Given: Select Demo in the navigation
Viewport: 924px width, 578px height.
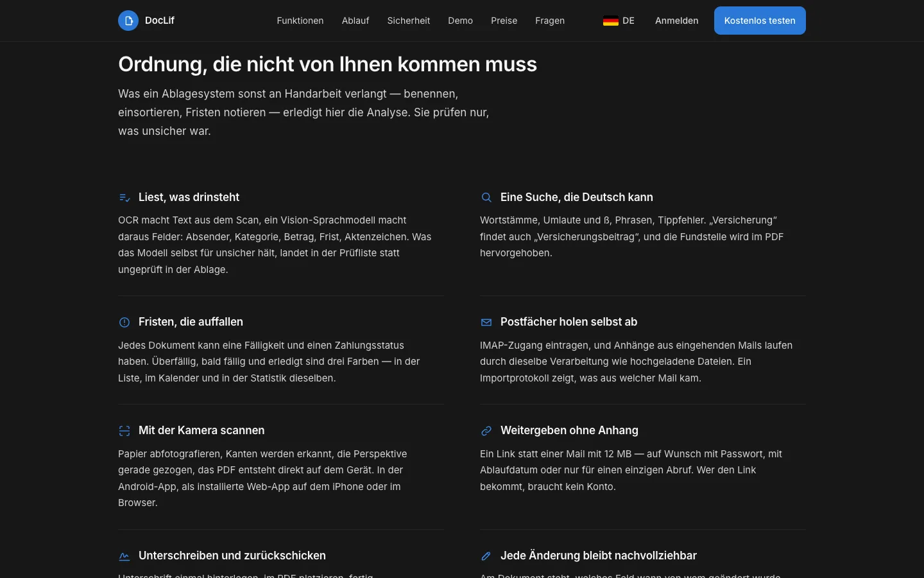Looking at the screenshot, I should coord(461,21).
